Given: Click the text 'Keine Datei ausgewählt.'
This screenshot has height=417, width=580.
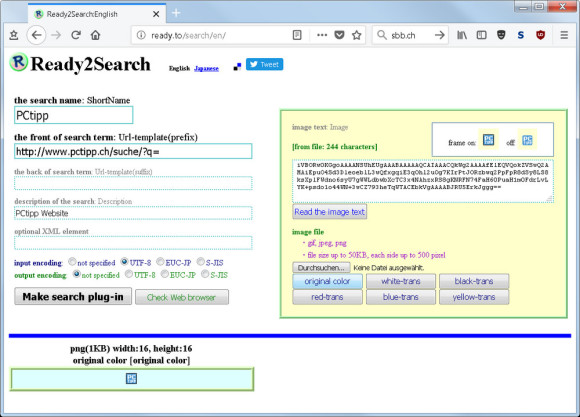Looking at the screenshot, I should [x=389, y=268].
